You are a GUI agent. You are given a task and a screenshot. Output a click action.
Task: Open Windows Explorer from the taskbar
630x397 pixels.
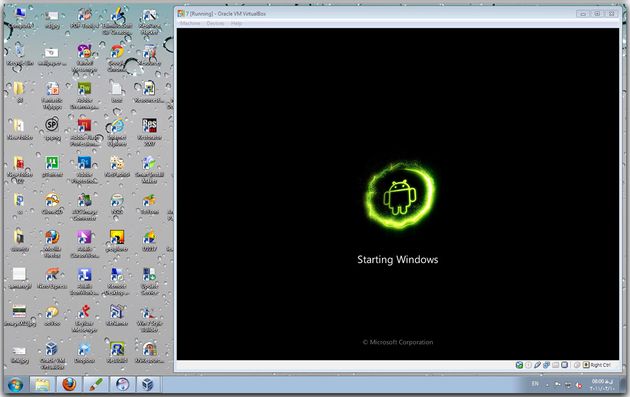42,385
